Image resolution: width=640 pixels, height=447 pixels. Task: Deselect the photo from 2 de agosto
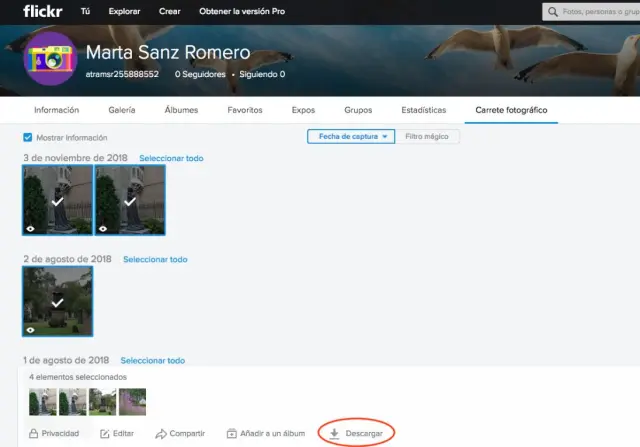pyautogui.click(x=57, y=301)
